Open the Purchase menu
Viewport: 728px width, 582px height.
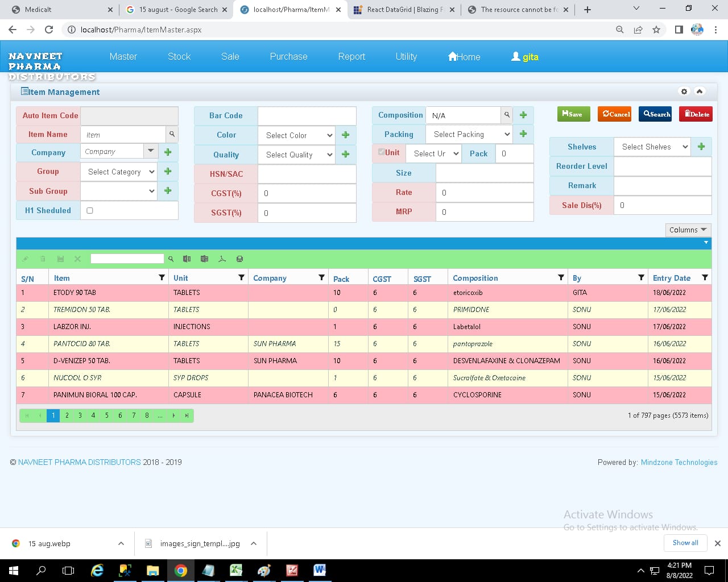[288, 56]
